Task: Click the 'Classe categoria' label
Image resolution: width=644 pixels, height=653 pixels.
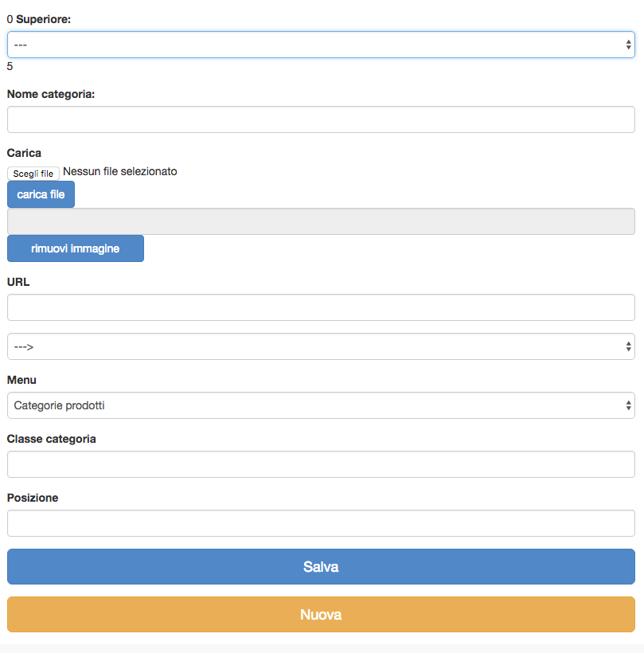Action: 52,439
